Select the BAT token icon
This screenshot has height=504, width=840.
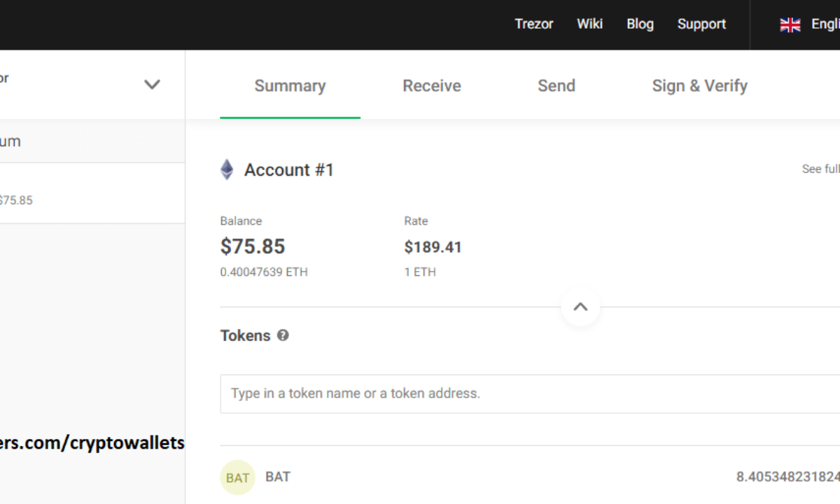click(x=237, y=477)
